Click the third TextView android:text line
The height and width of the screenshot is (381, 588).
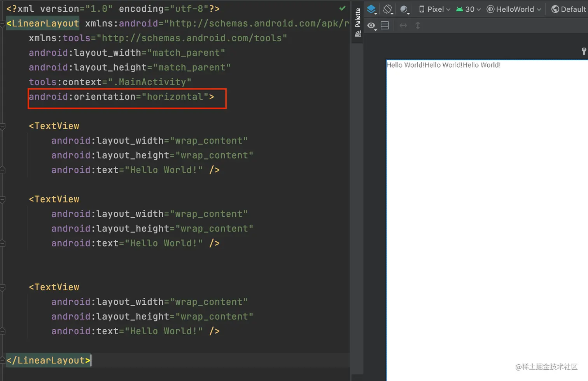(135, 331)
